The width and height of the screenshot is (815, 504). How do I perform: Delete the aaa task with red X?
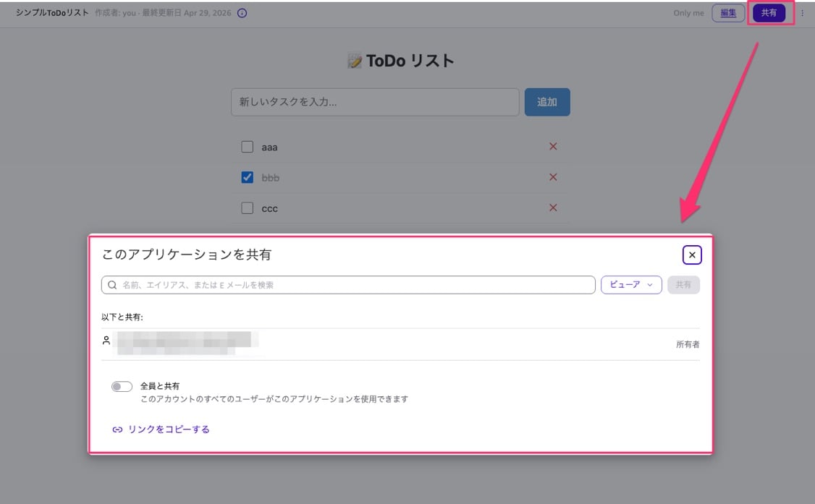pos(553,147)
